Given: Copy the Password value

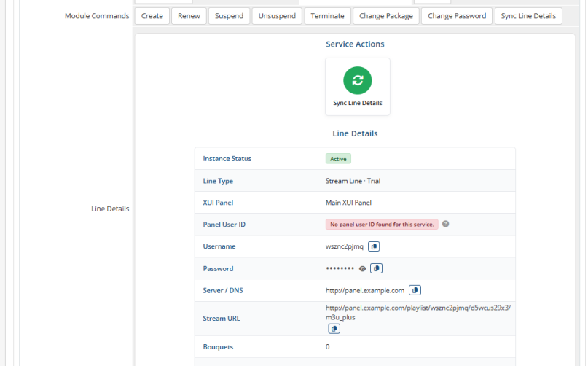Looking at the screenshot, I should pos(376,268).
